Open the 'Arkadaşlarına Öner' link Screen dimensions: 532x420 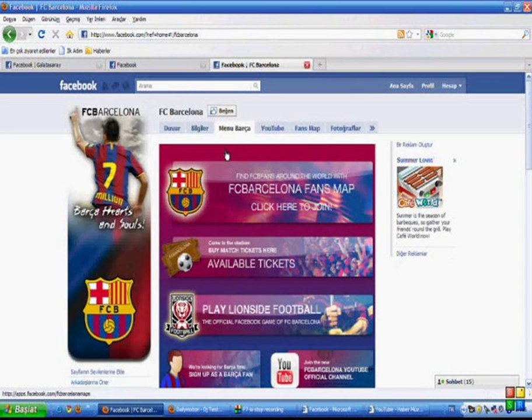coord(90,382)
